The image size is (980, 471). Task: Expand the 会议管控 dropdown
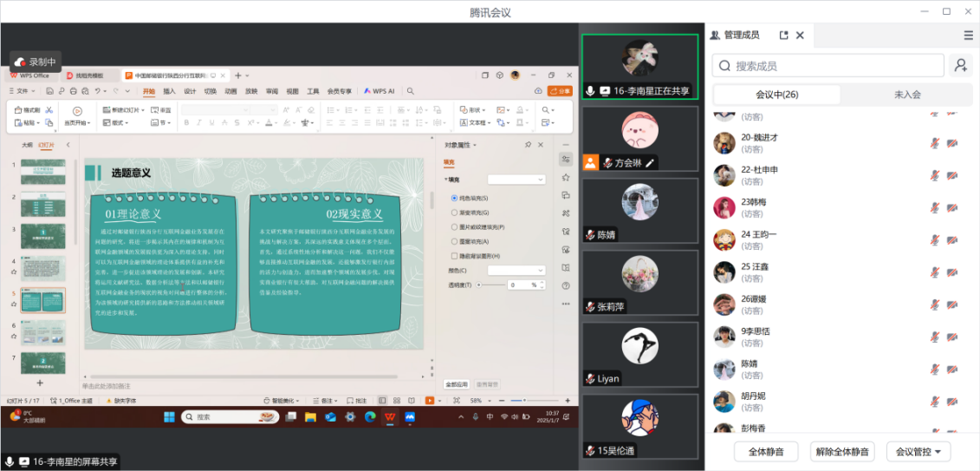(x=922, y=452)
